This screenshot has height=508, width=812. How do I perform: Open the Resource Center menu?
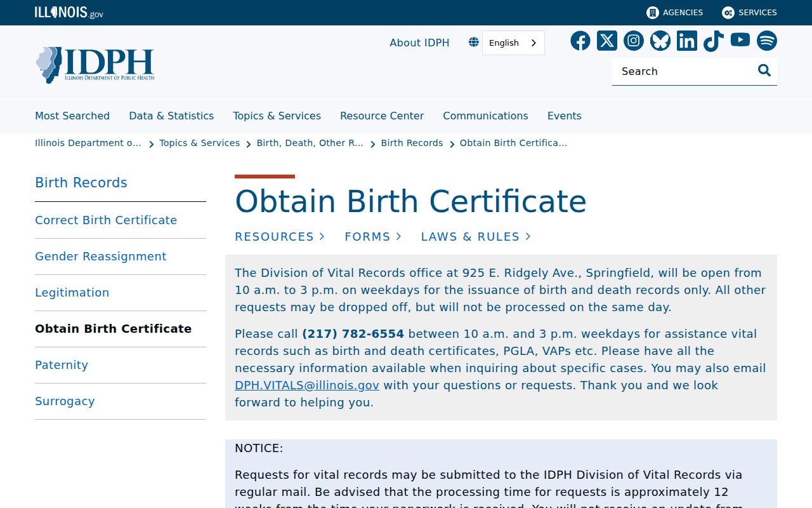click(x=382, y=116)
